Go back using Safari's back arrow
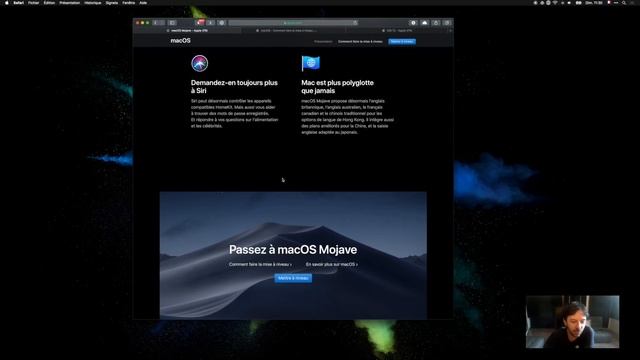The width and height of the screenshot is (640, 360). (156, 23)
